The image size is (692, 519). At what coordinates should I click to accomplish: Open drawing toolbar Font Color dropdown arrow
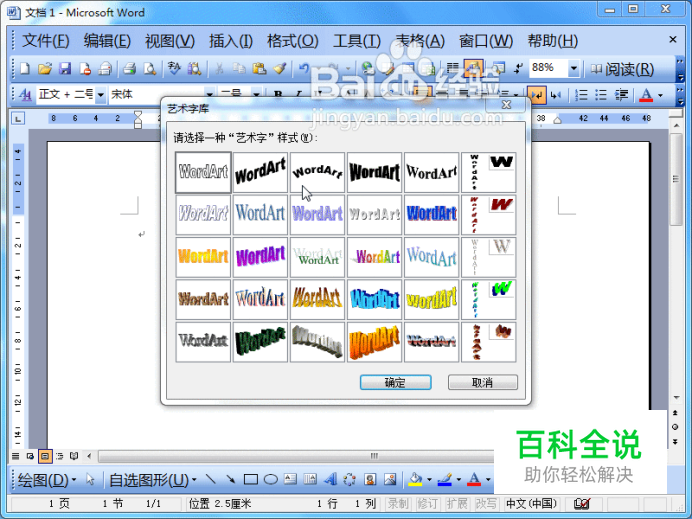pyautogui.click(x=488, y=479)
